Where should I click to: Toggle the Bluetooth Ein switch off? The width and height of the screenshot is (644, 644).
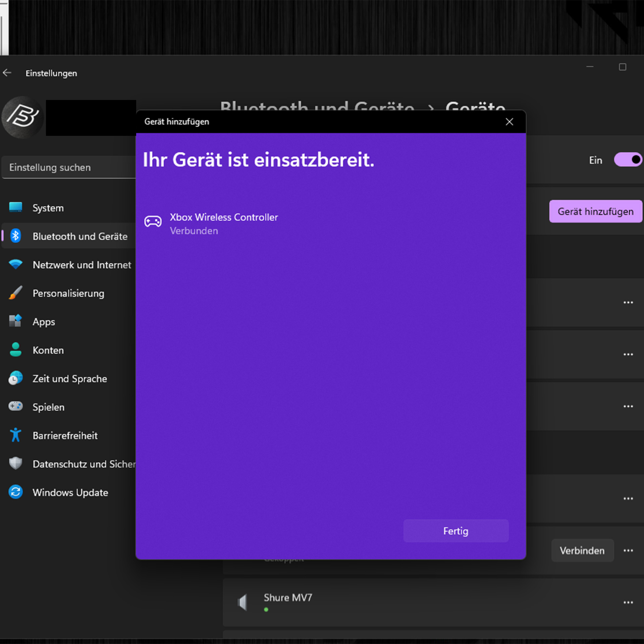coord(628,160)
